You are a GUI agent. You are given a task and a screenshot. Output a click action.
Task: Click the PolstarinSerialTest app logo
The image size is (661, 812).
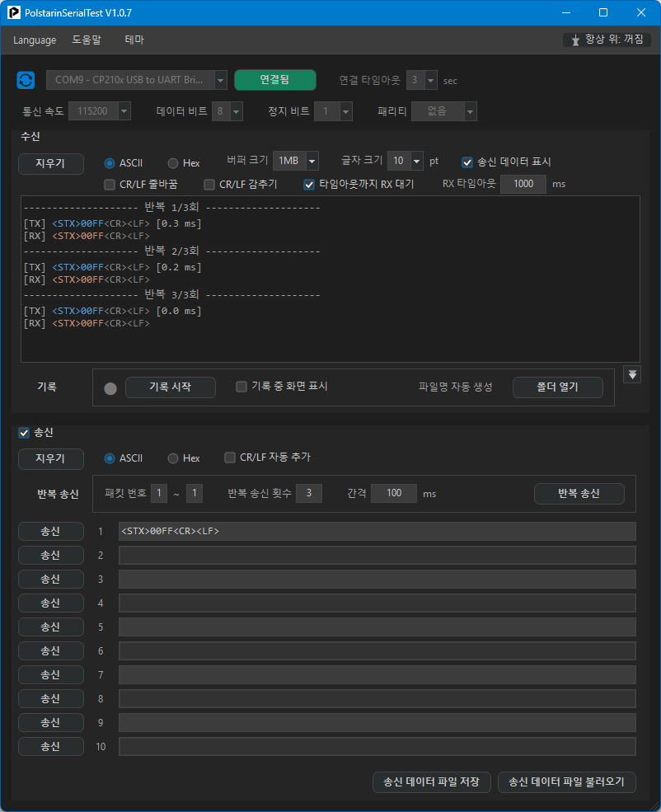pyautogui.click(x=14, y=12)
